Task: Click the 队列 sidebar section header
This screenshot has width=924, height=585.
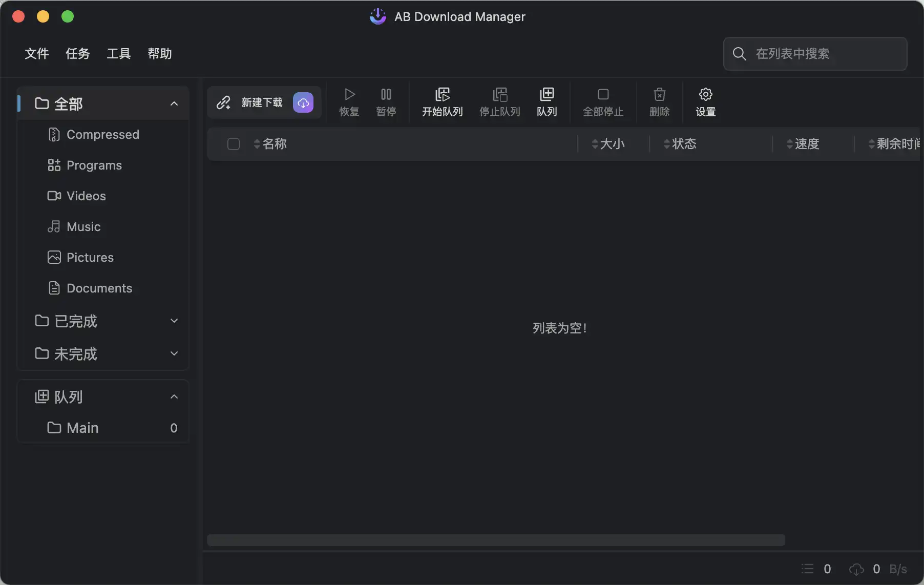Action: click(x=103, y=396)
